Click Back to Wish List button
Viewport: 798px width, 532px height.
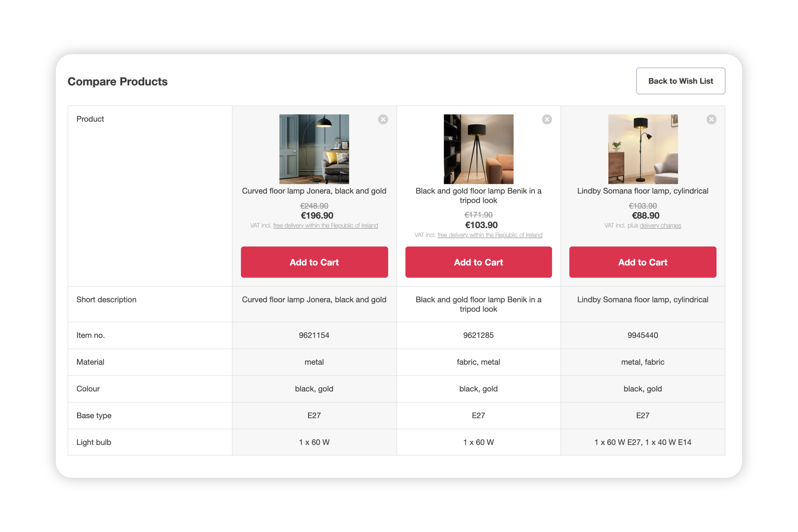pyautogui.click(x=681, y=81)
